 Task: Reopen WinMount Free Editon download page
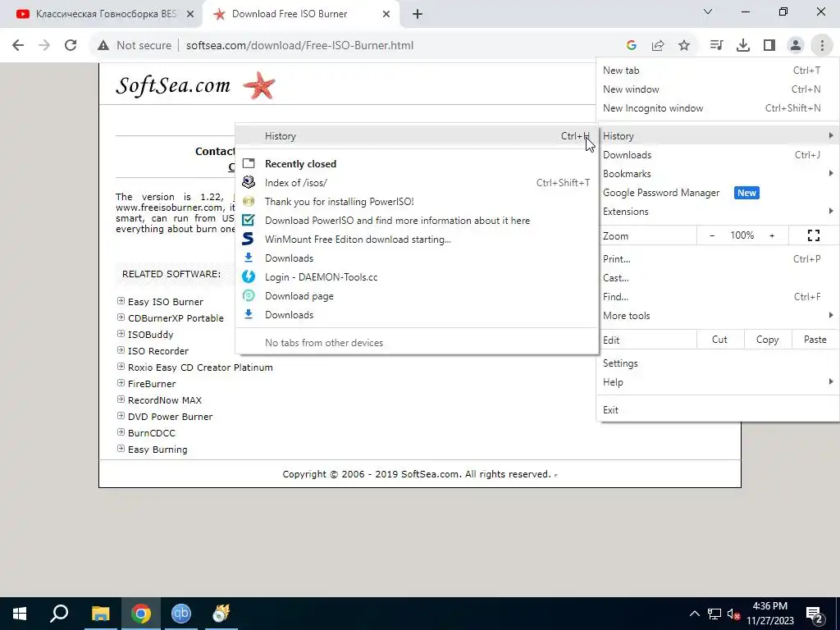[x=417, y=239]
